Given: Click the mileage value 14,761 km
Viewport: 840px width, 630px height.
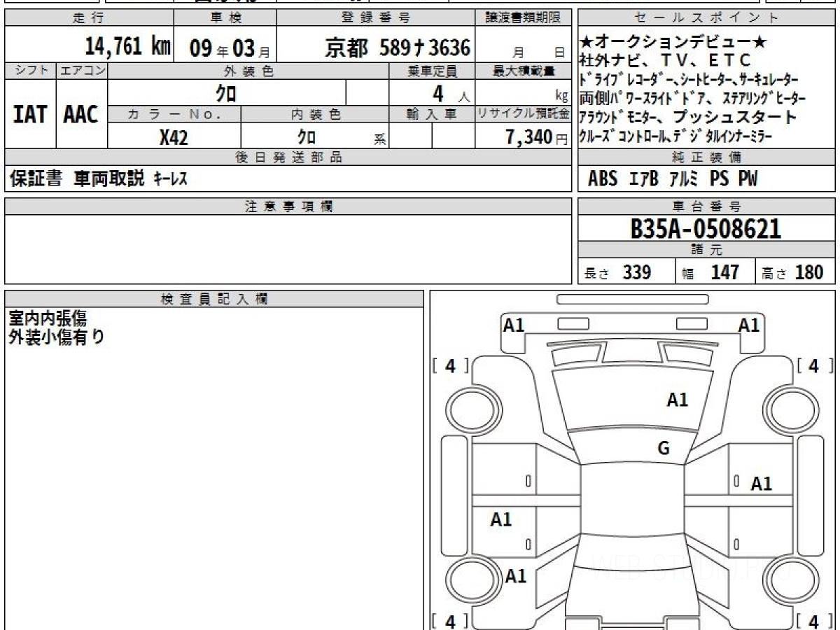Looking at the screenshot, I should [x=127, y=47].
